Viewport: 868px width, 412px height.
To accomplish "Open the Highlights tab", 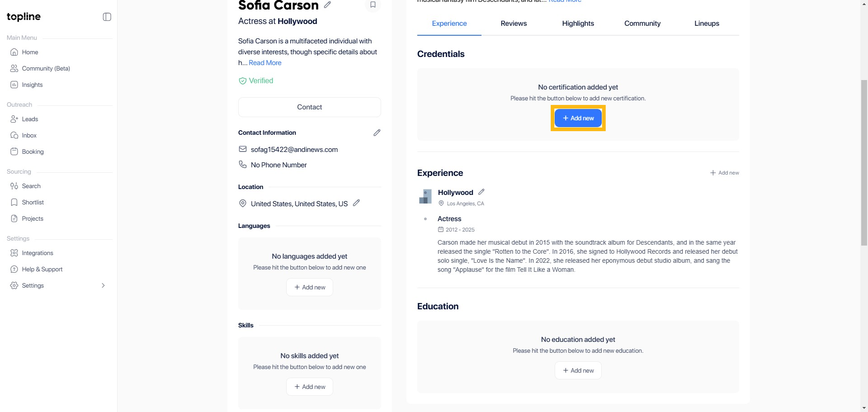I will point(578,24).
